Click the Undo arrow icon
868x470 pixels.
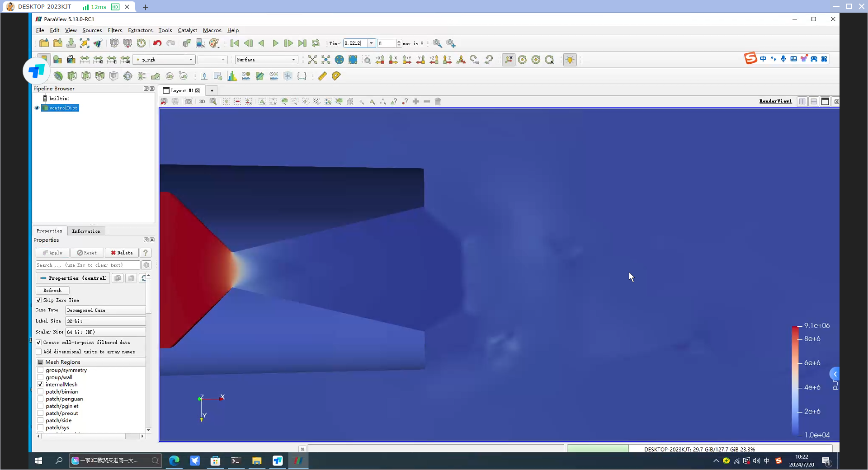coord(157,43)
